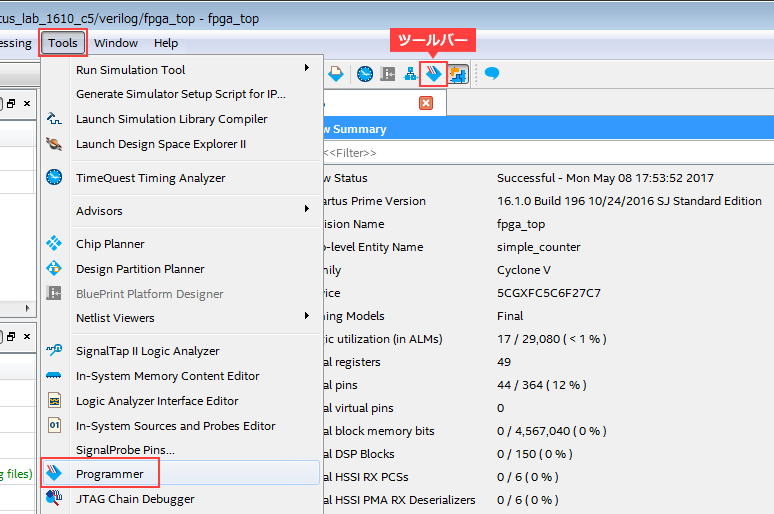Open the Window menu
Image resolution: width=774 pixels, height=514 pixels.
[116, 43]
